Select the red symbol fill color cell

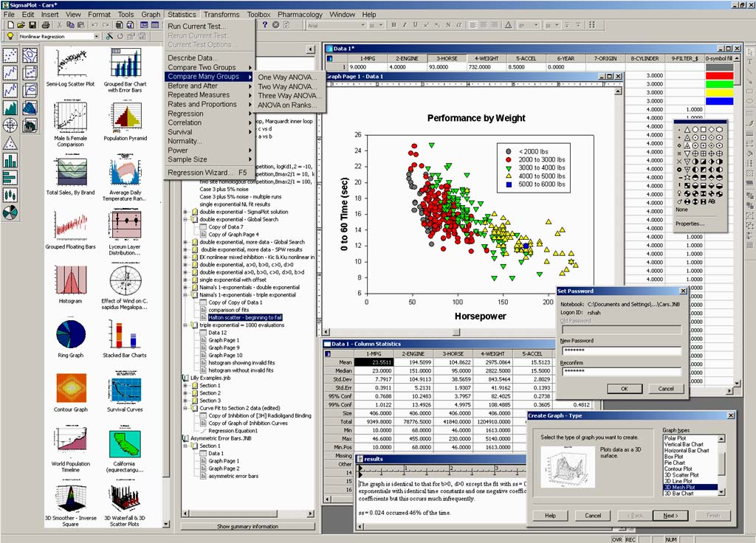[x=719, y=75]
